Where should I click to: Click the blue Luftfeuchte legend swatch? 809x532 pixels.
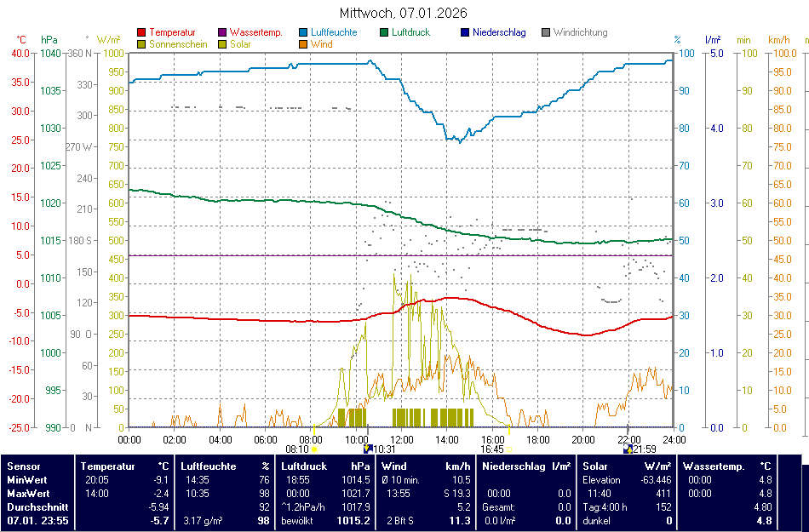(x=304, y=33)
